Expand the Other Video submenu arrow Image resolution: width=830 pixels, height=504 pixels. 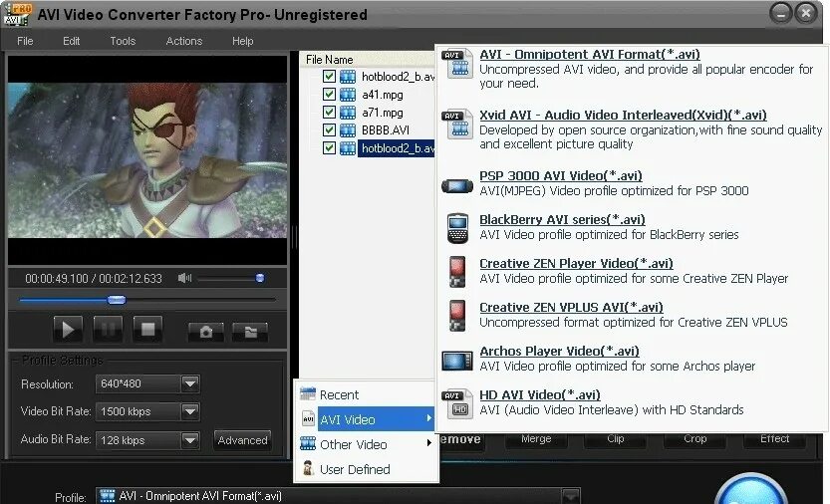point(429,443)
